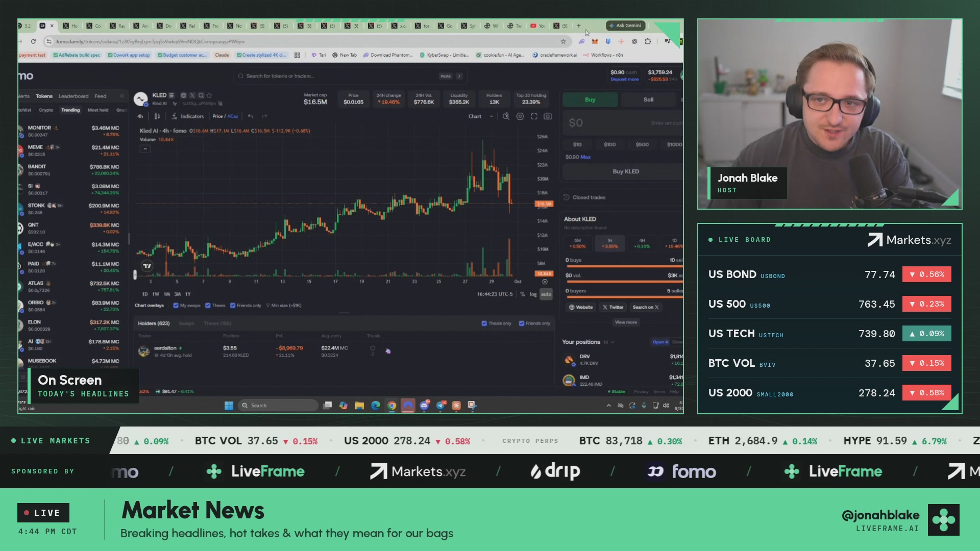Choose the $500 preset amount
This screenshot has width=980, height=551.
point(642,144)
